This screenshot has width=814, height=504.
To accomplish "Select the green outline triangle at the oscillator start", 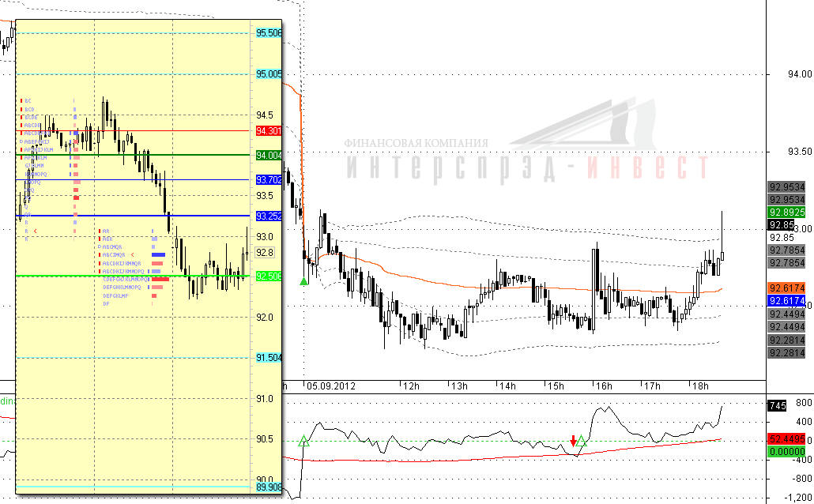I will pyautogui.click(x=303, y=441).
